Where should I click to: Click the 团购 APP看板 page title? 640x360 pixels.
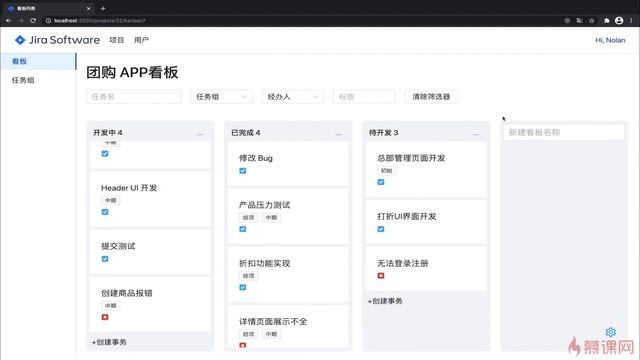tap(132, 72)
